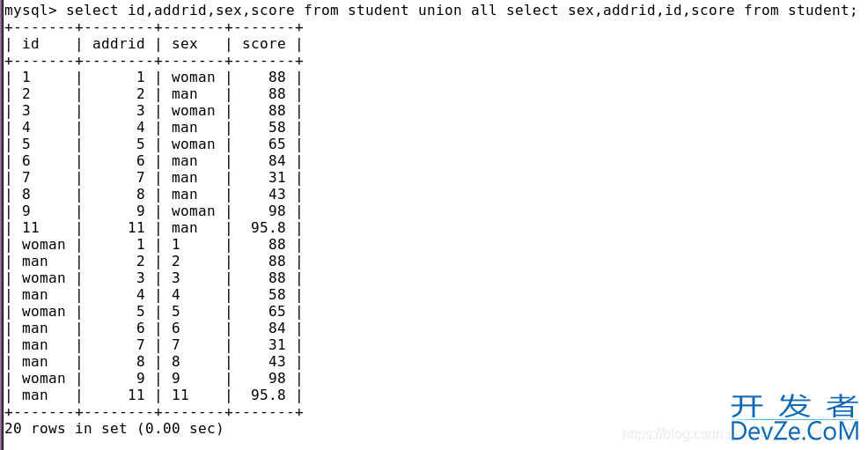Click 'man' in the id column of the last row
Image resolution: width=868 pixels, height=450 pixels.
(x=34, y=395)
